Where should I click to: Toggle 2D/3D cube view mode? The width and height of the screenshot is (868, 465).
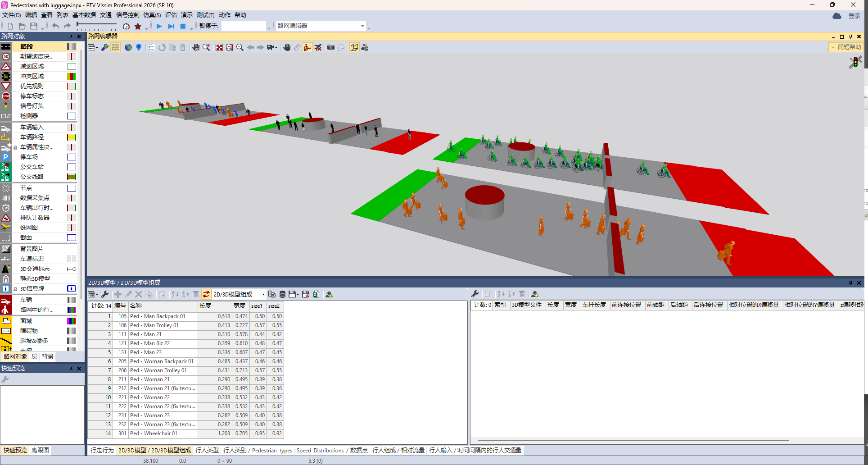click(354, 47)
